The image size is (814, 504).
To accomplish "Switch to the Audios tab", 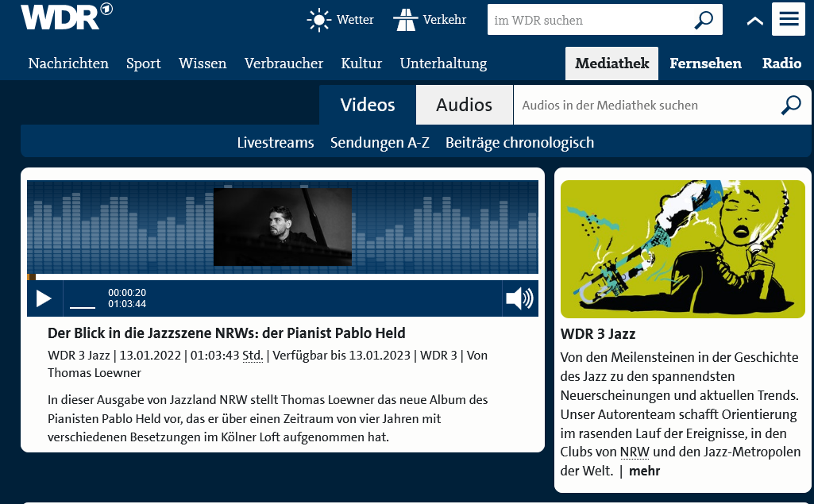I will tap(464, 105).
